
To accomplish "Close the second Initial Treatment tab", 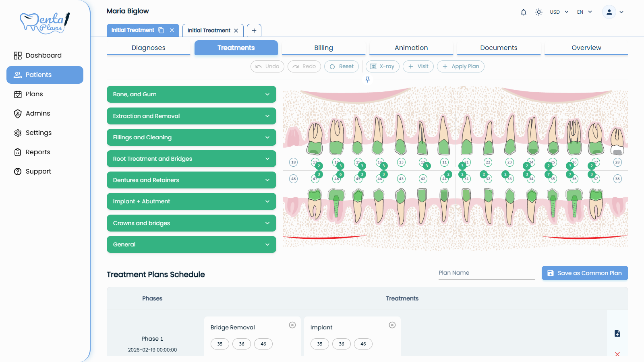I will 236,31.
